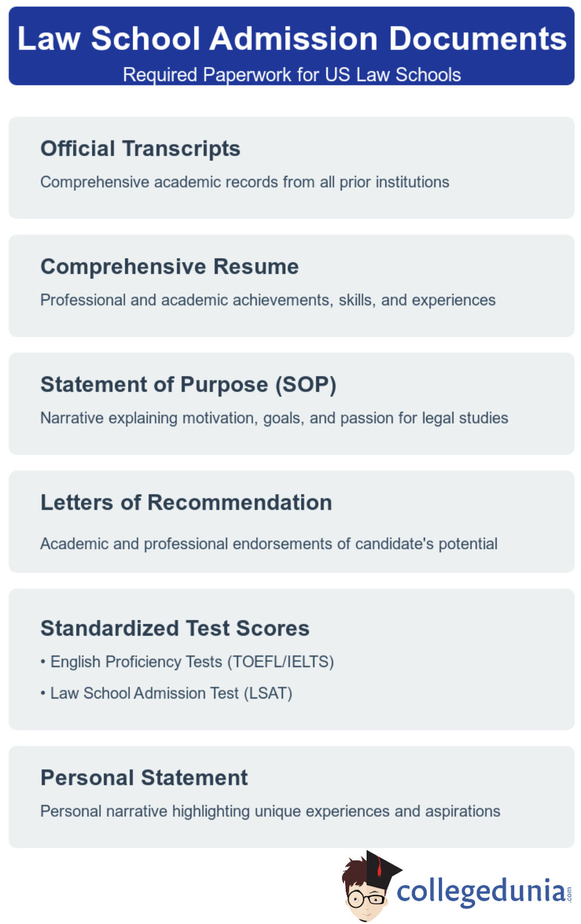Select the Required Paperwork for US Law Schools subtitle
The height and width of the screenshot is (924, 581).
pyautogui.click(x=292, y=75)
